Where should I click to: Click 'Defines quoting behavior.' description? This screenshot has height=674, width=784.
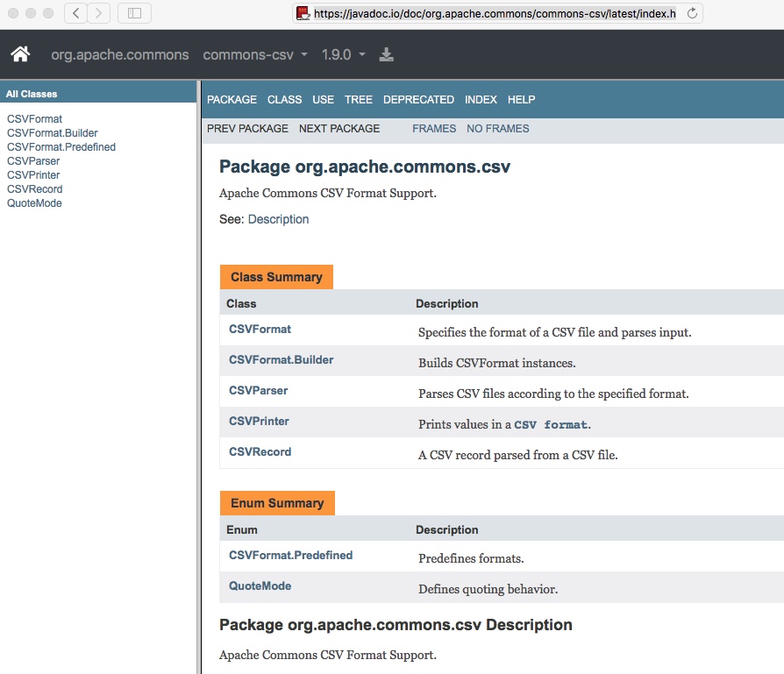[x=488, y=589]
